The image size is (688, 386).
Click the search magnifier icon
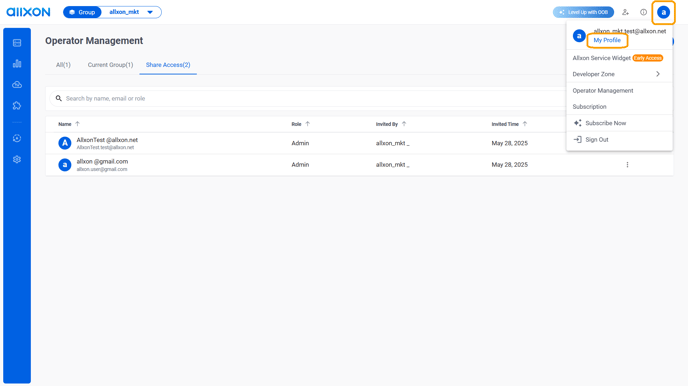tap(58, 98)
